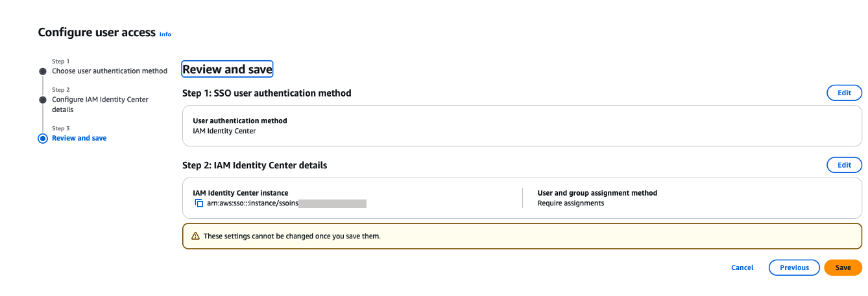Image resolution: width=868 pixels, height=296 pixels.
Task: Click the warning triangle icon in alert
Action: tap(195, 236)
